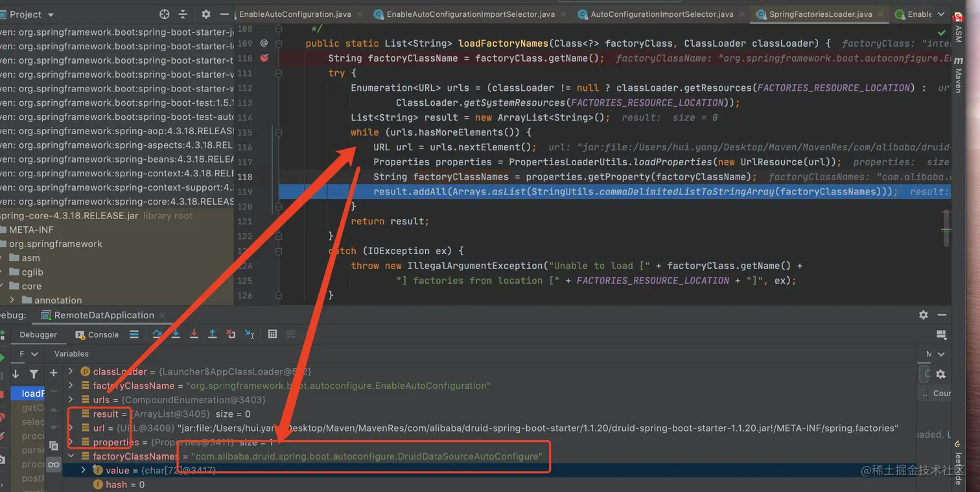This screenshot has width=980, height=492.
Task: Hide the Project tool window
Action: pyautogui.click(x=224, y=14)
